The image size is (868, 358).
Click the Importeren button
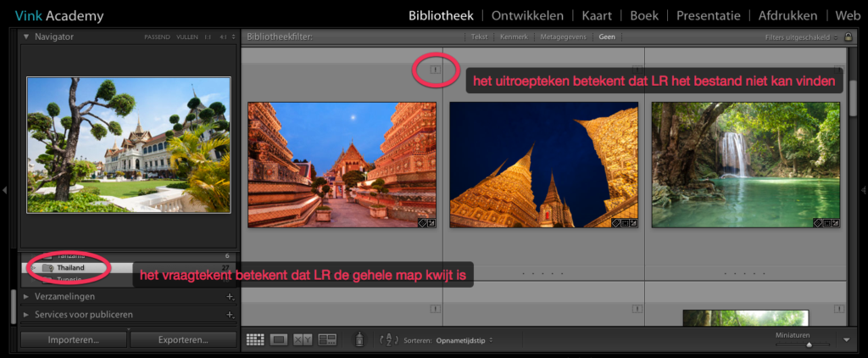pyautogui.click(x=74, y=339)
